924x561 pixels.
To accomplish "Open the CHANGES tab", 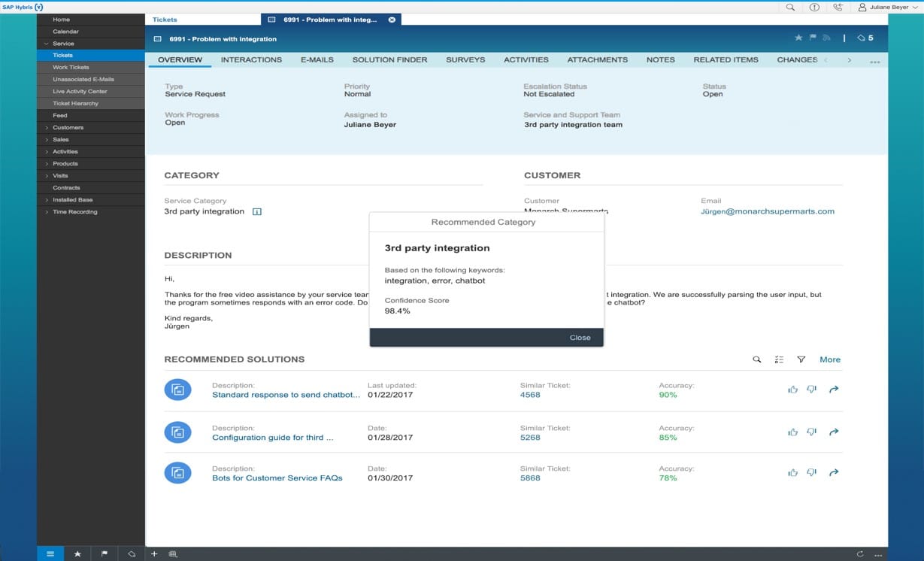I will tap(797, 59).
